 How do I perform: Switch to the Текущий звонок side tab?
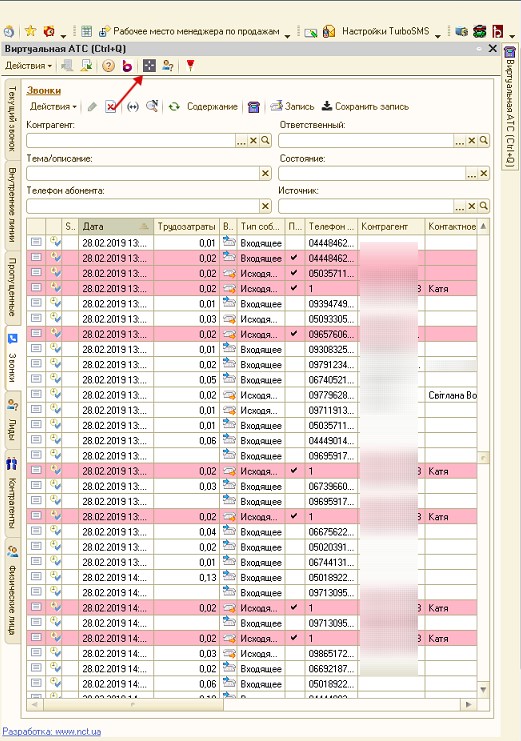tap(12, 119)
